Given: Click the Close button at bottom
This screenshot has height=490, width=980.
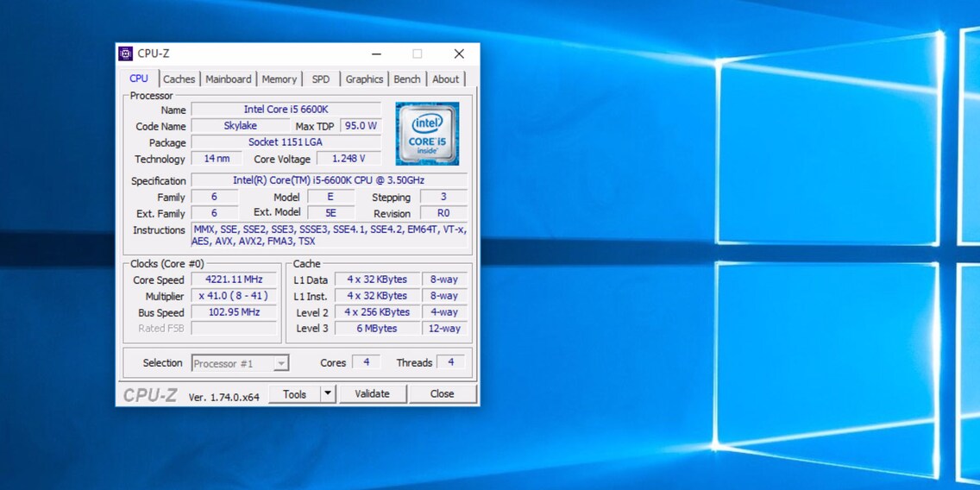Looking at the screenshot, I should tap(442, 393).
